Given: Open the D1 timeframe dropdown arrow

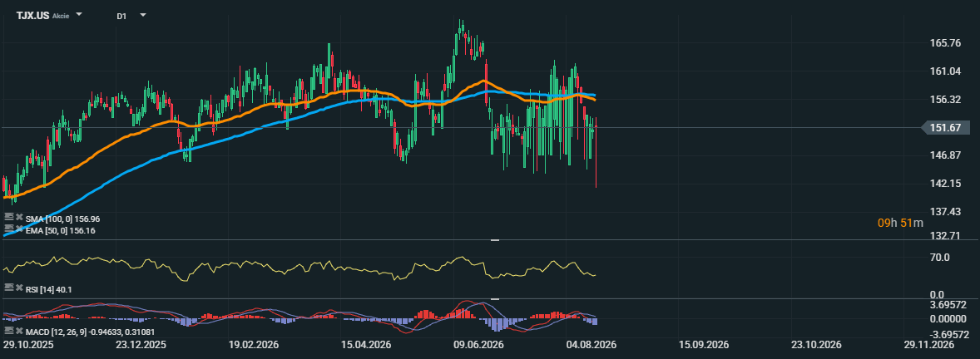Looking at the screenshot, I should click(143, 14).
